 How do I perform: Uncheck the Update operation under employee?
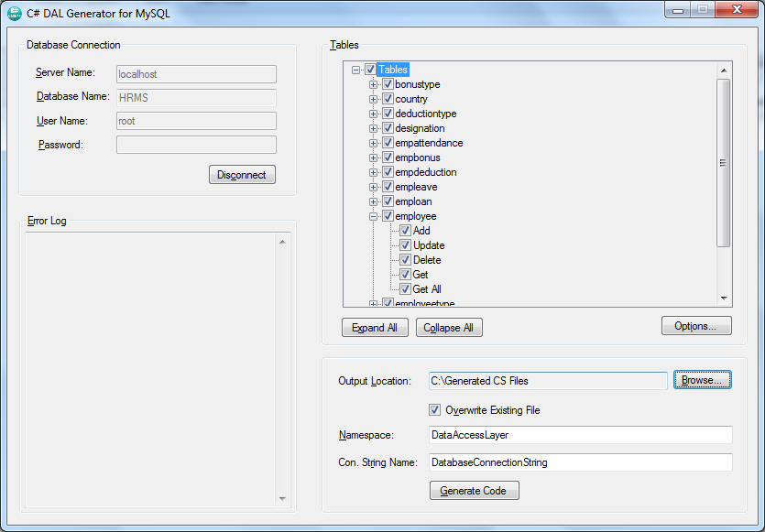404,244
